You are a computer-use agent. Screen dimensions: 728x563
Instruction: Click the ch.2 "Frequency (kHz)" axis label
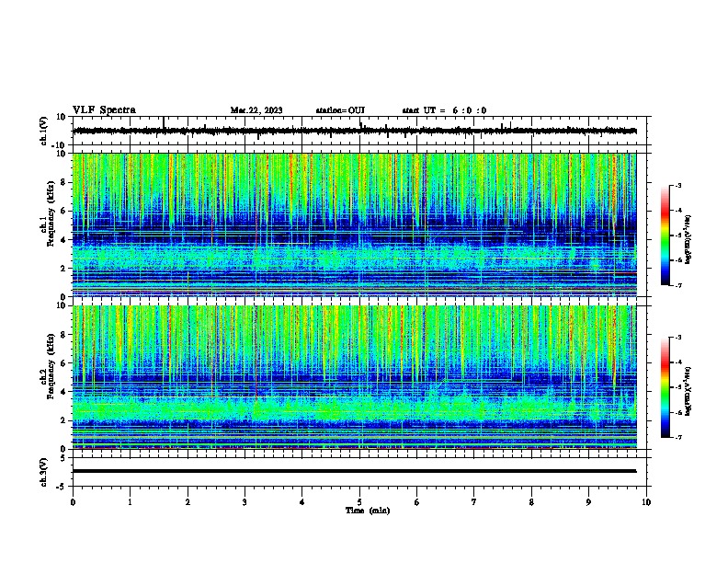pyautogui.click(x=51, y=366)
